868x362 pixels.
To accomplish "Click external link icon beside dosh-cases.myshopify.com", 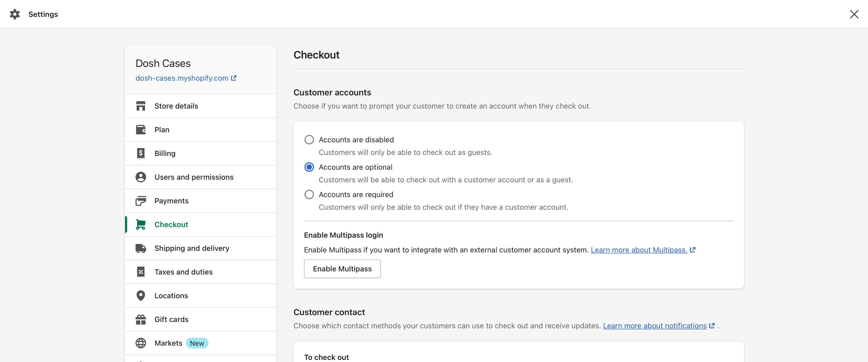I will pos(233,78).
